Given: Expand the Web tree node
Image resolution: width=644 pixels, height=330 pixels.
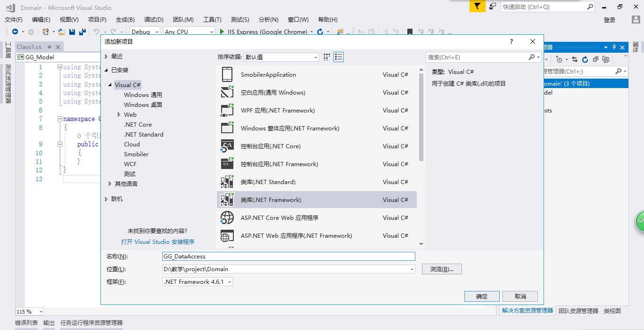Looking at the screenshot, I should coord(119,114).
